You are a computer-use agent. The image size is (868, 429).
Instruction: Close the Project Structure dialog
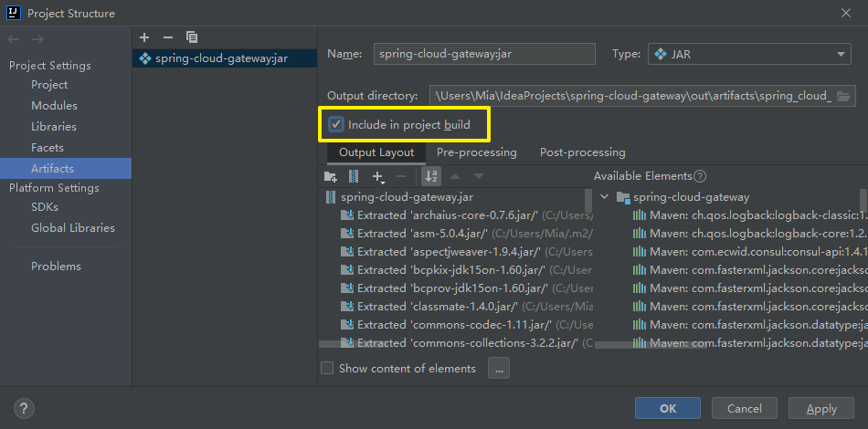tap(846, 13)
